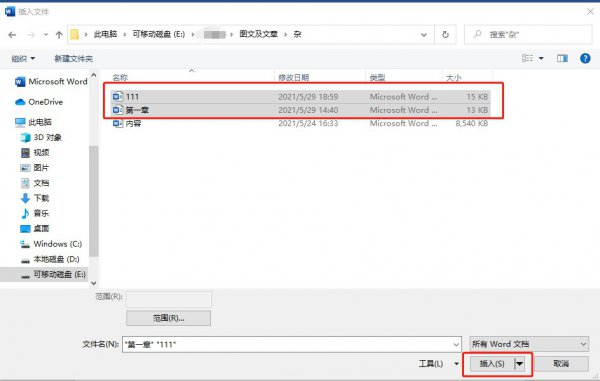600x381 pixels.
Task: Open 音乐 folder in sidebar
Action: (35, 213)
